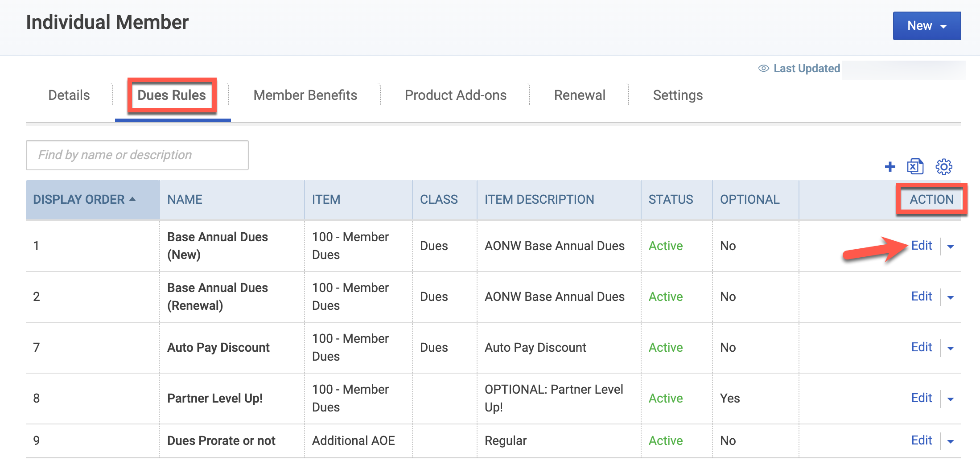The height and width of the screenshot is (469, 980).
Task: Focus the Find by name or description field
Action: pos(137,155)
